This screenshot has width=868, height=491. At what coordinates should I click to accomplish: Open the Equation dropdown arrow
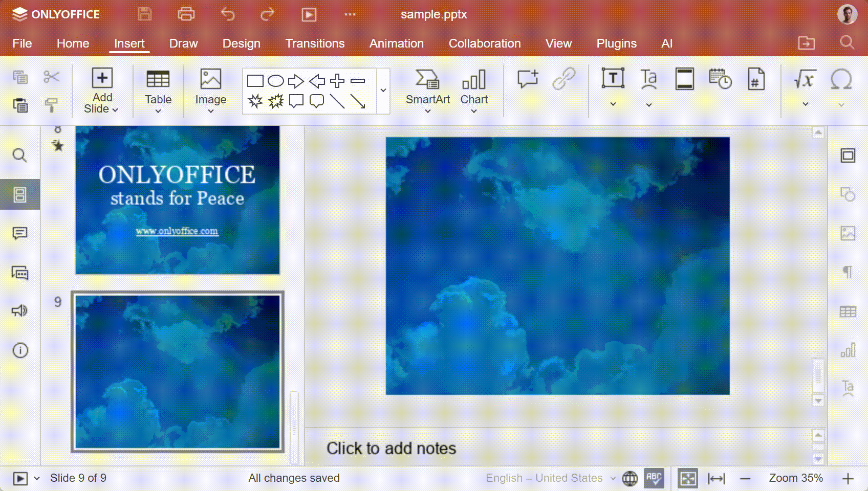pyautogui.click(x=805, y=104)
